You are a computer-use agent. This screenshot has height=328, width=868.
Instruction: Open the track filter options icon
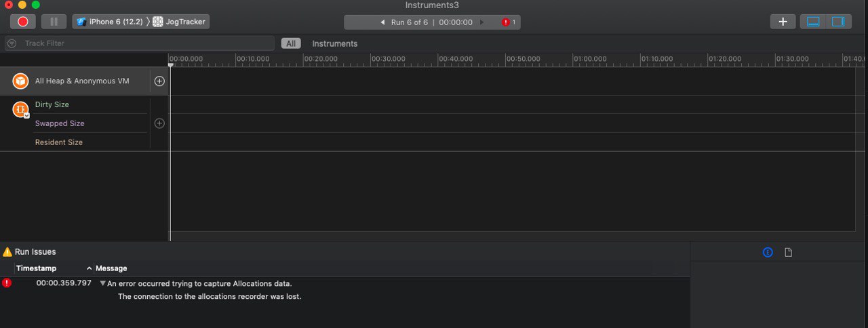12,43
